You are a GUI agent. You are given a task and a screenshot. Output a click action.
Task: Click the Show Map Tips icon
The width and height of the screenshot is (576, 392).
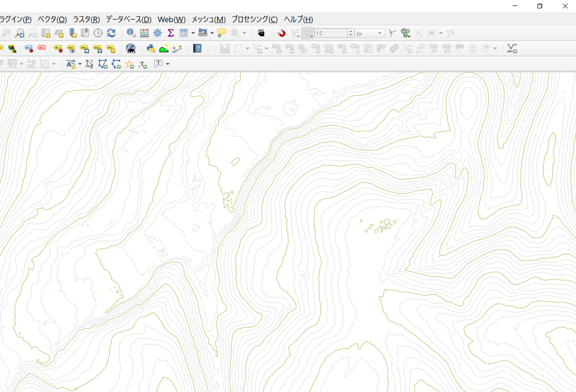click(x=221, y=33)
